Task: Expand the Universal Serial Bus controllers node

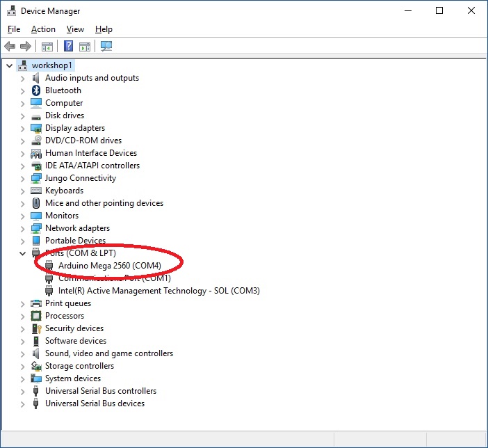Action: click(x=22, y=391)
